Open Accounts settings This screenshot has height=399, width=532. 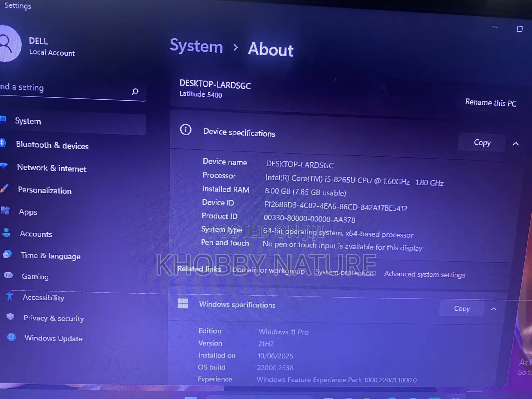36,234
